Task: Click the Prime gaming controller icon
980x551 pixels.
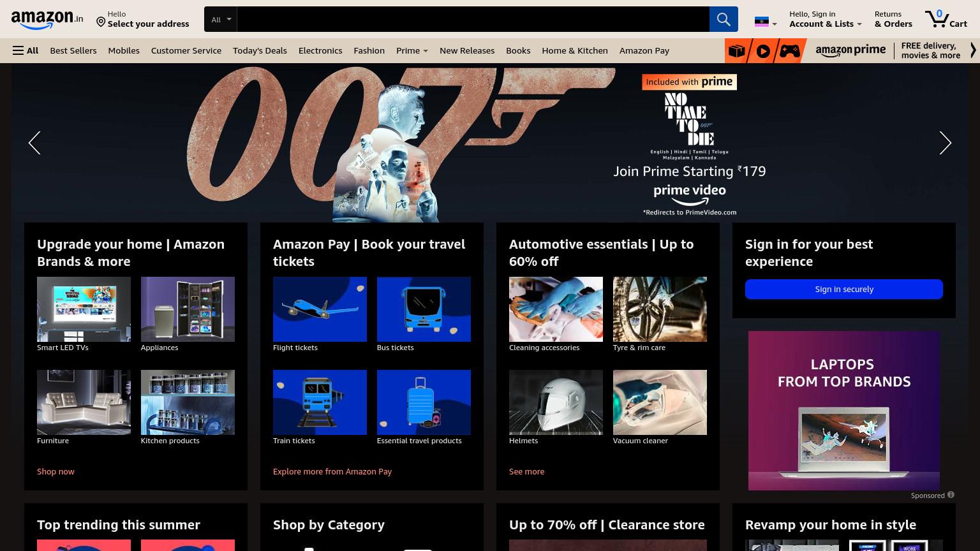Action: (790, 51)
